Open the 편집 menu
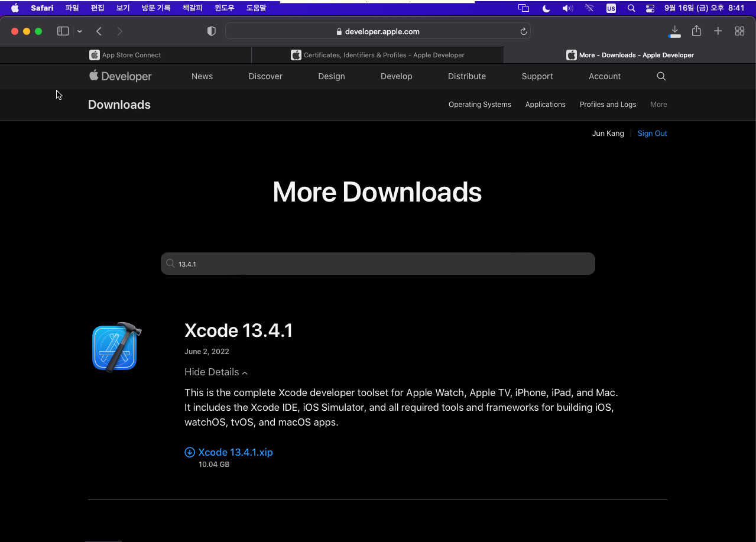 98,8
